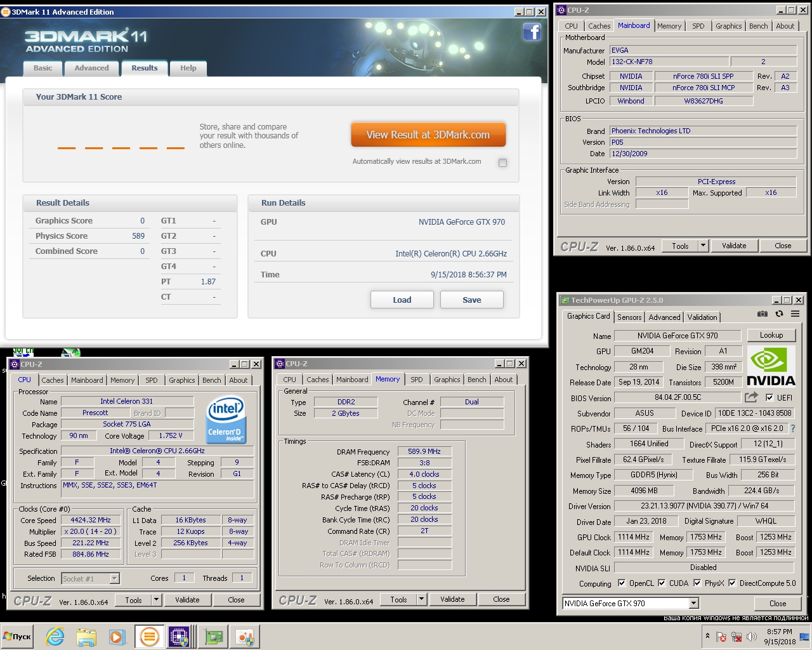Click the BIOS export share icon in GPU-Z
Viewport: 812px width, 650px height.
coord(751,397)
